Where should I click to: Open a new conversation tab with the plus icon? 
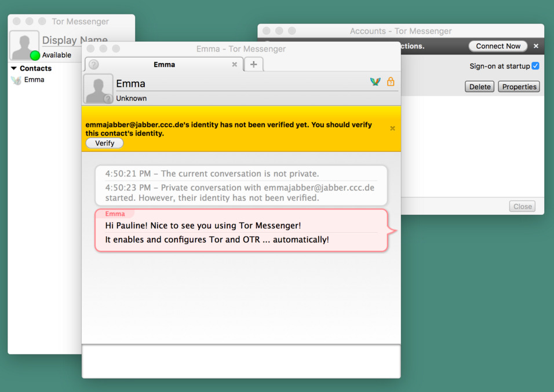click(x=253, y=64)
